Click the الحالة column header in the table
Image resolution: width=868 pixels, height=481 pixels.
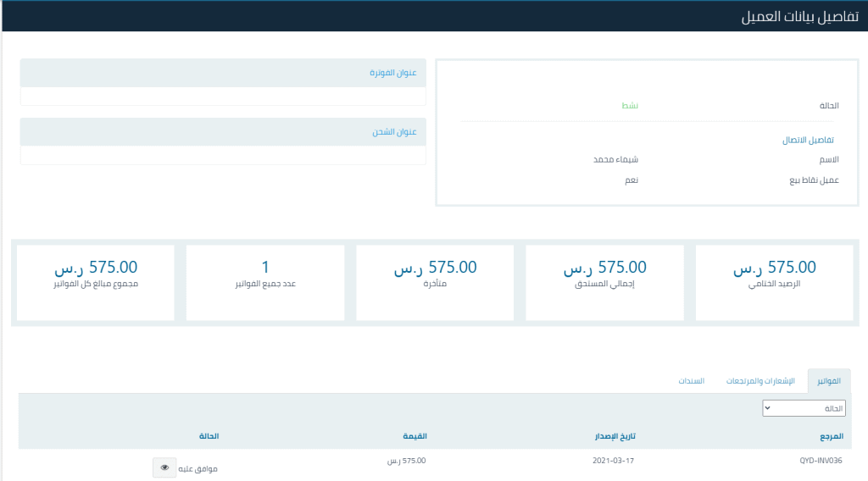[209, 437]
